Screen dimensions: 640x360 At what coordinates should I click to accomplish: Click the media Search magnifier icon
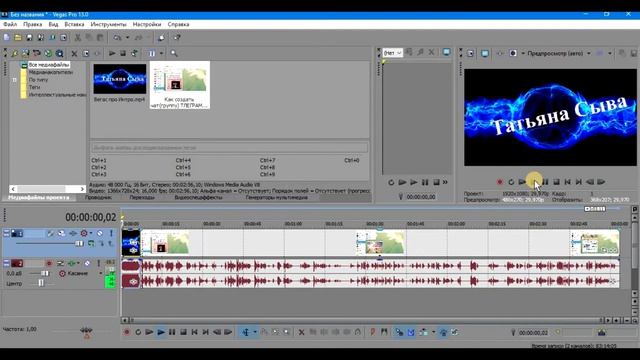pos(174,53)
